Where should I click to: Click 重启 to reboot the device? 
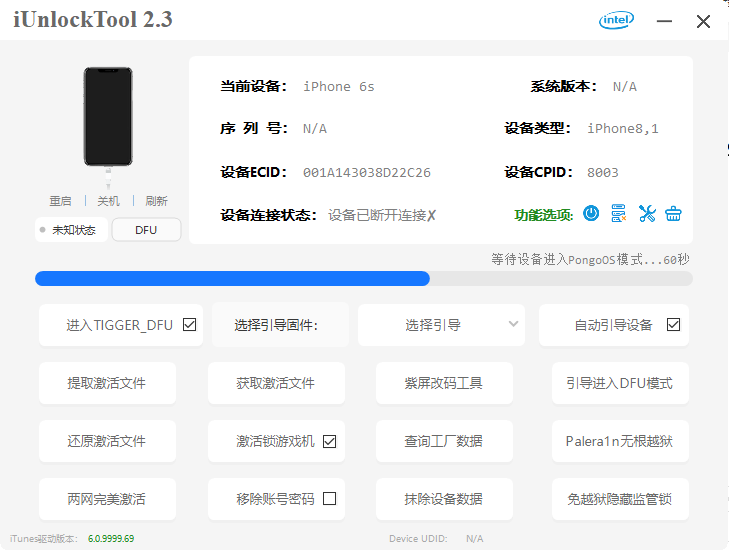pos(60,201)
